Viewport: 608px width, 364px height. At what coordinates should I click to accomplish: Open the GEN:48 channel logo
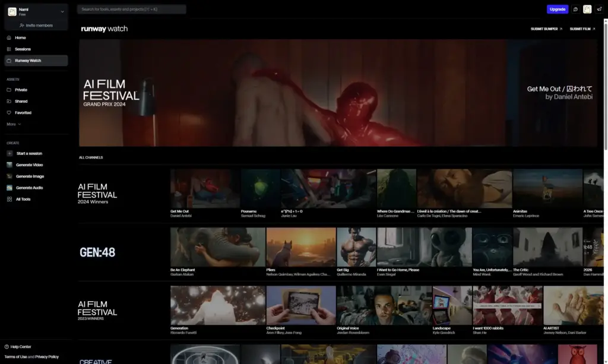point(97,253)
